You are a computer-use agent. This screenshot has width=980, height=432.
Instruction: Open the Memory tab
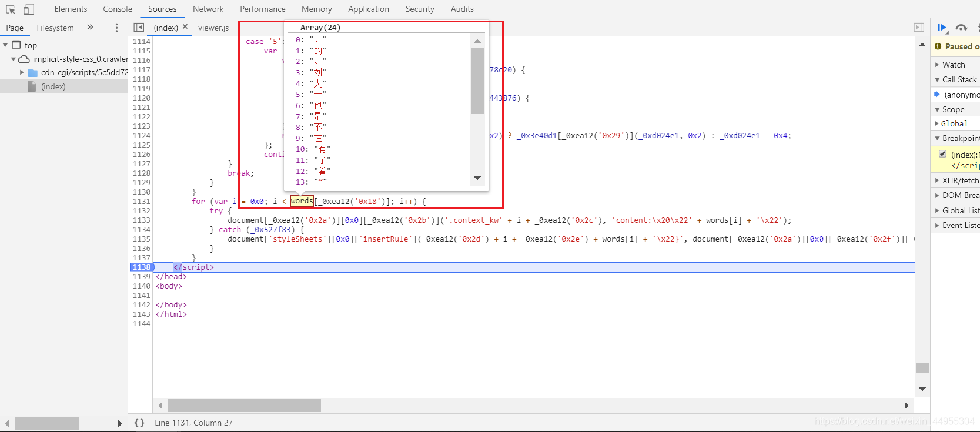point(316,9)
